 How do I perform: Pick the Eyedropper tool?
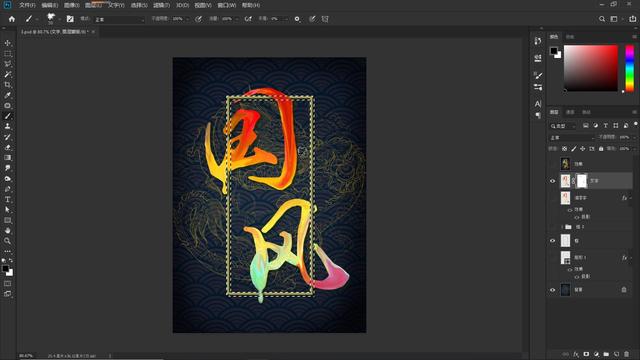(x=7, y=95)
